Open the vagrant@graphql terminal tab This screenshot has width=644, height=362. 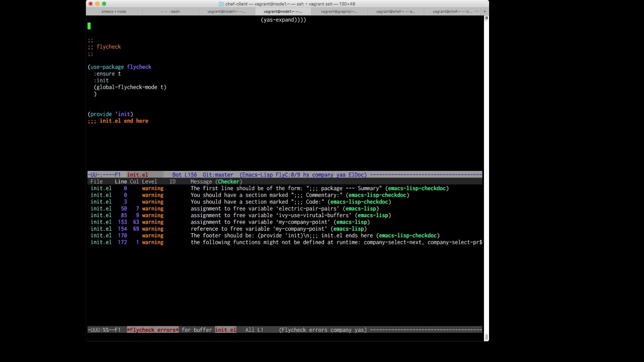pos(339,11)
